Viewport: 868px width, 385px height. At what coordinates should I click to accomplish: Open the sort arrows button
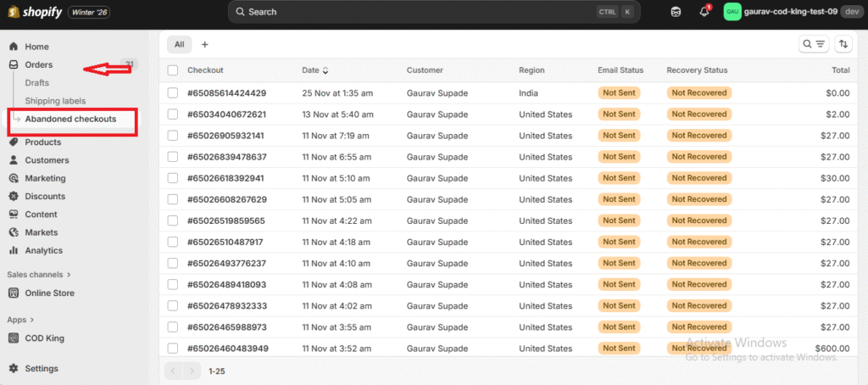point(843,44)
